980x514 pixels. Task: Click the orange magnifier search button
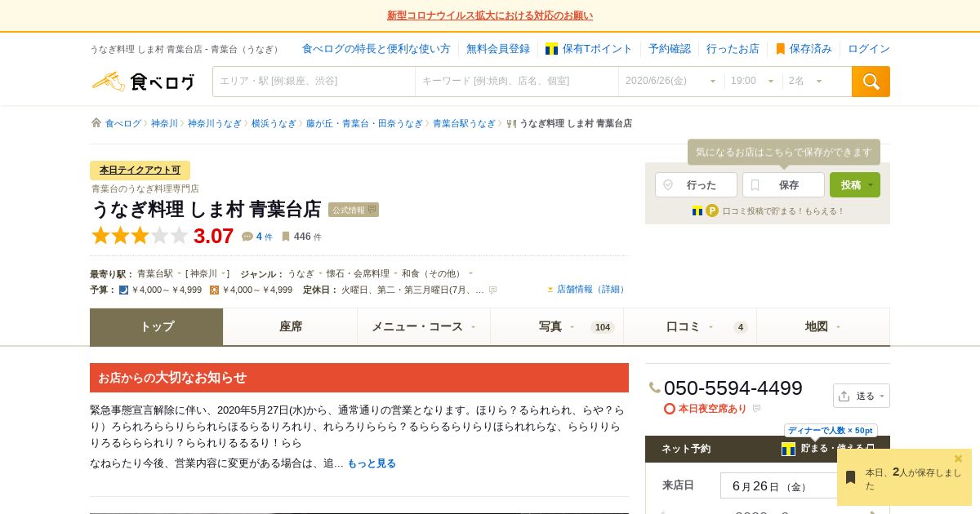(x=871, y=82)
